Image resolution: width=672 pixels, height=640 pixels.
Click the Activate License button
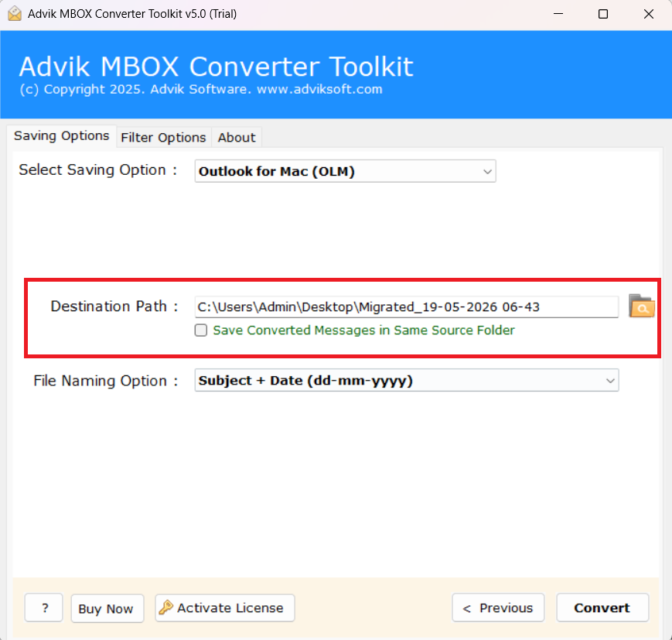pos(225,607)
